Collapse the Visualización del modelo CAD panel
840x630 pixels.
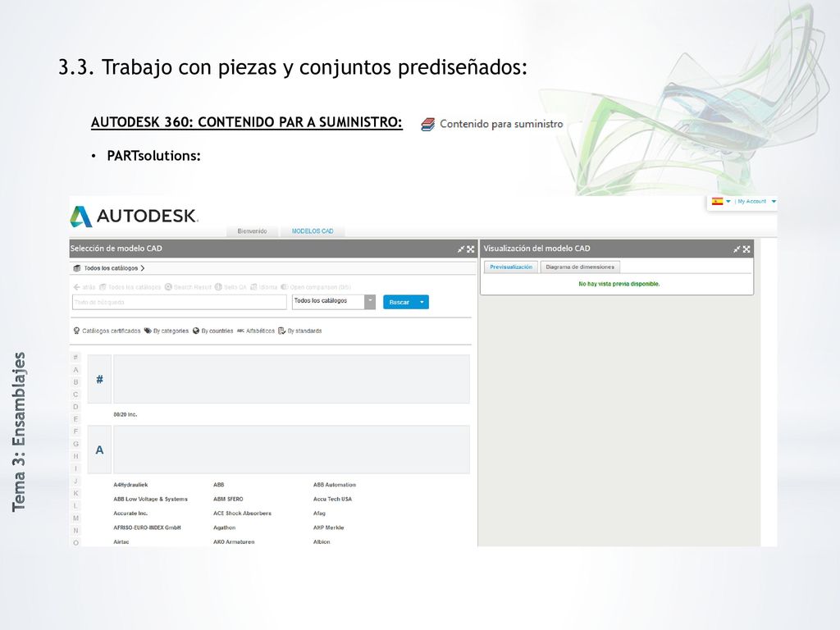coord(737,249)
